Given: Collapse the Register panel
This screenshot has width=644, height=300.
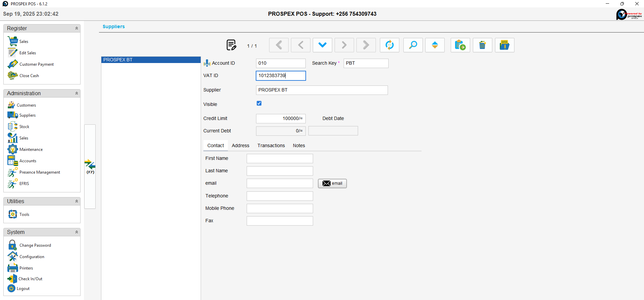Looking at the screenshot, I should click(x=77, y=28).
